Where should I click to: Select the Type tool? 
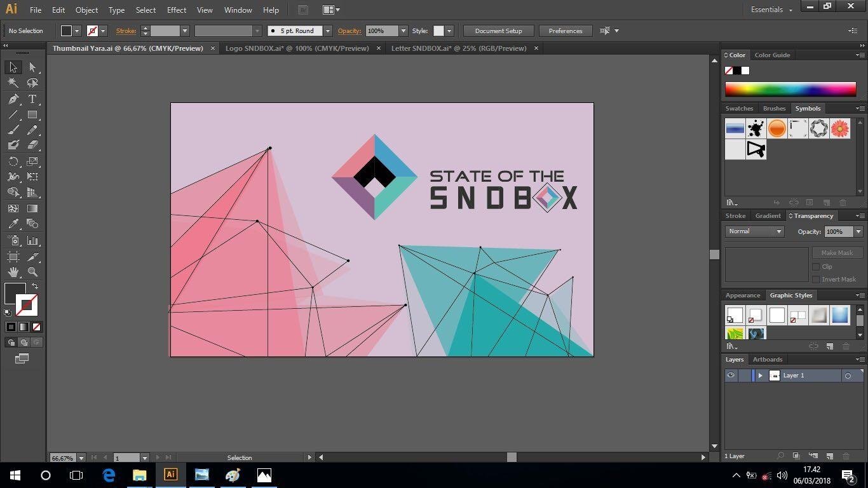32,99
